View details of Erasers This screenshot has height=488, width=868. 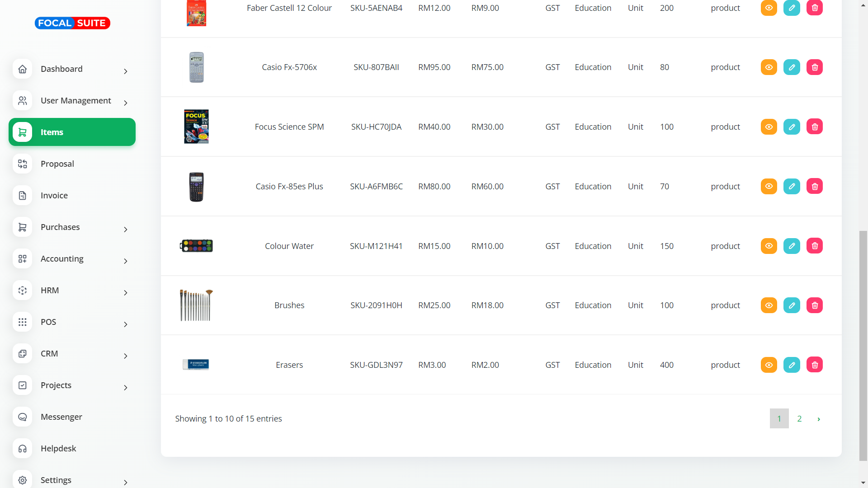769,365
